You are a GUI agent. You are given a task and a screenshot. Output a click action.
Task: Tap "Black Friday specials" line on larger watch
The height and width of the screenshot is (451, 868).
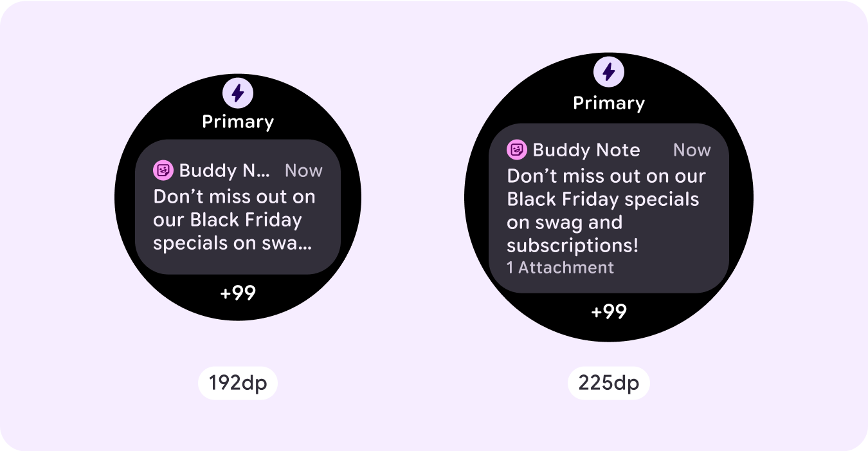pos(602,199)
